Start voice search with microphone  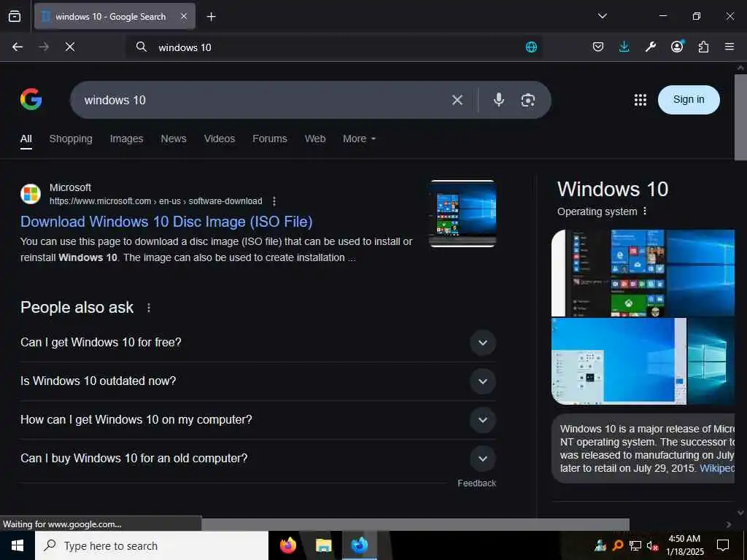click(x=499, y=99)
